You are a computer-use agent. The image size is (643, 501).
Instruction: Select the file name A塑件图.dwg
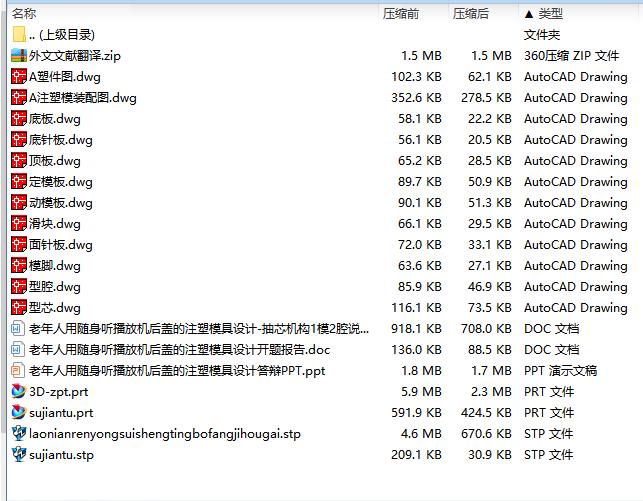point(64,77)
